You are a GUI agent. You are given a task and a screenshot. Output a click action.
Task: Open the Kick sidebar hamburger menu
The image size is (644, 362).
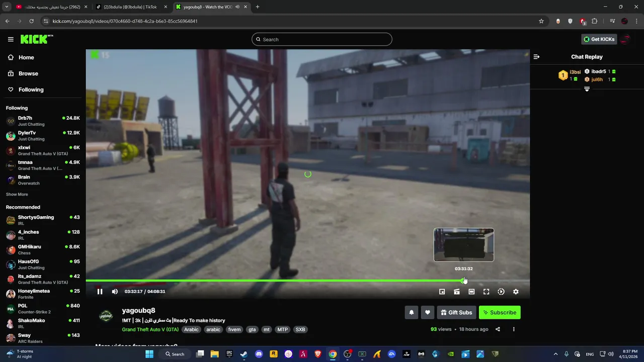tap(11, 39)
